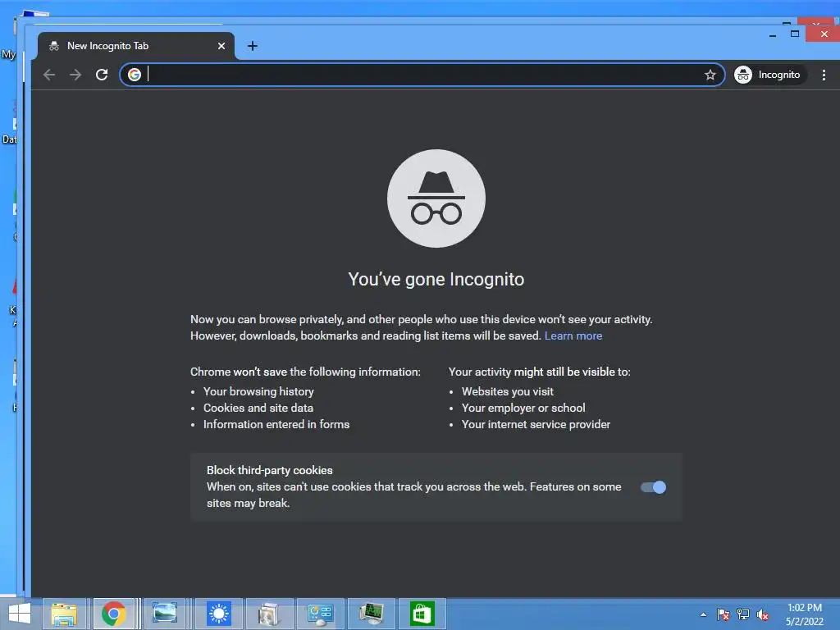Click the 'You've gone Incognito' heading
Image resolution: width=840 pixels, height=630 pixels.
tap(436, 279)
